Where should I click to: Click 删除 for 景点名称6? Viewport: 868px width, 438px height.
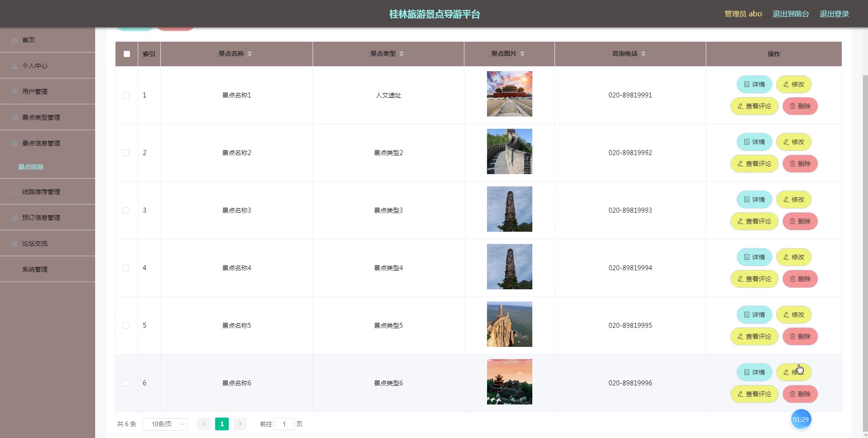(x=800, y=394)
